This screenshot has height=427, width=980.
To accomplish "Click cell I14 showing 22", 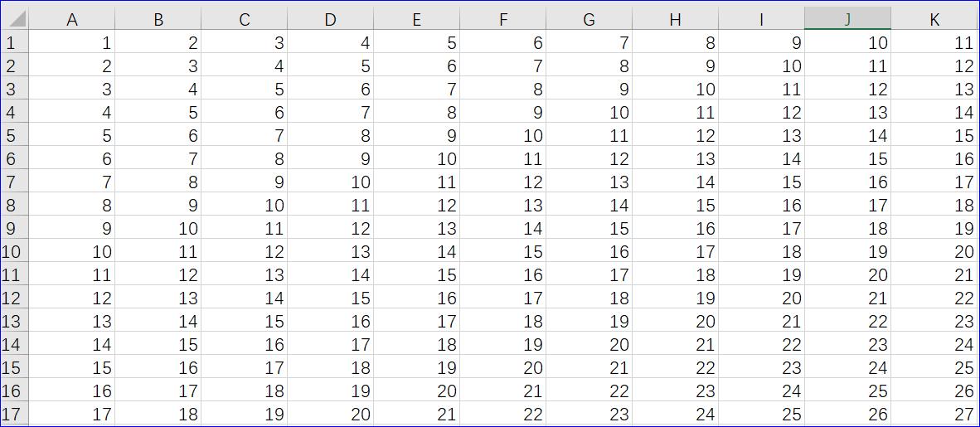I will [x=761, y=344].
